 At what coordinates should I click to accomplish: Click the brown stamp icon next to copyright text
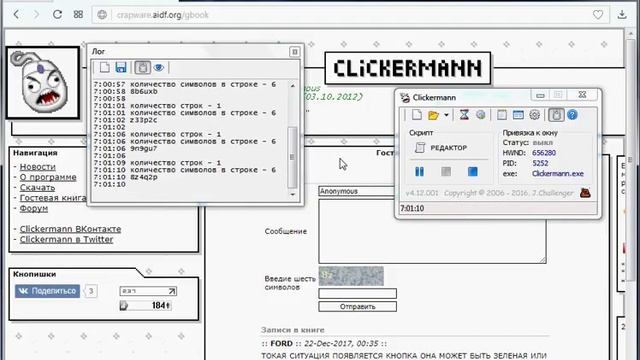pos(585,193)
